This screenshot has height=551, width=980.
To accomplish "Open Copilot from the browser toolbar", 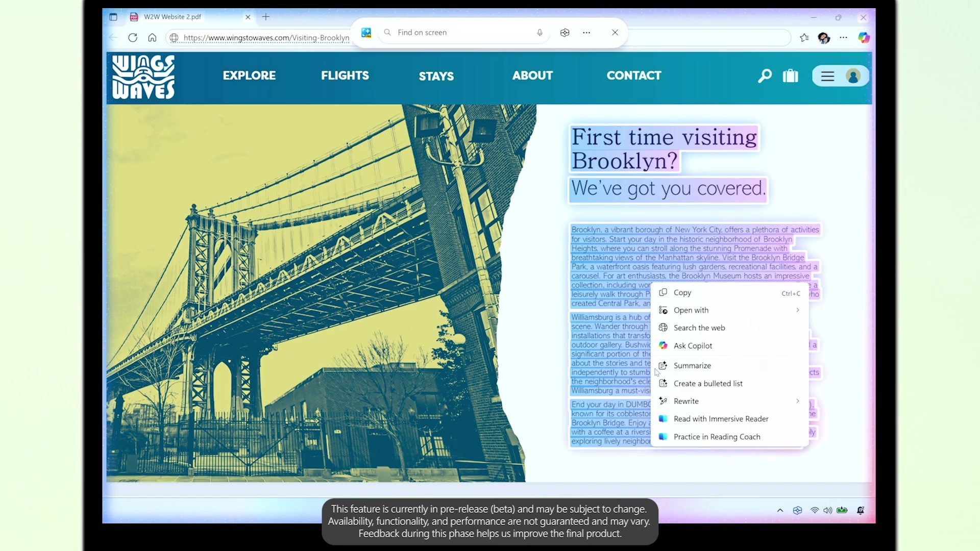I will pos(864,38).
